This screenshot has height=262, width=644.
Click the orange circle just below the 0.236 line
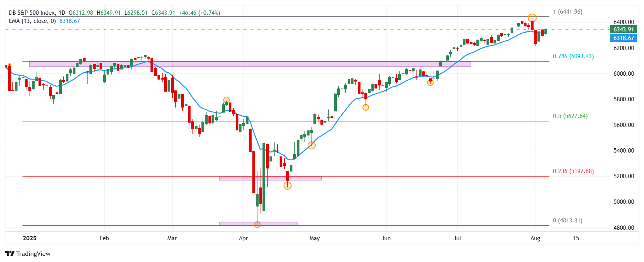[287, 186]
